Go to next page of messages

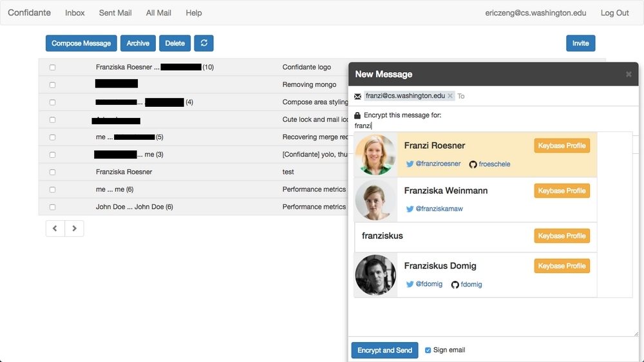pos(74,228)
